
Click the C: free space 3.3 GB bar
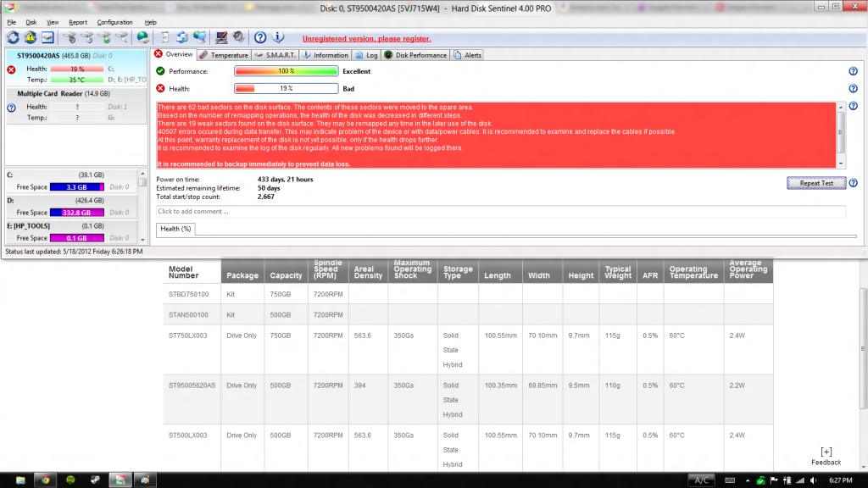[x=77, y=187]
